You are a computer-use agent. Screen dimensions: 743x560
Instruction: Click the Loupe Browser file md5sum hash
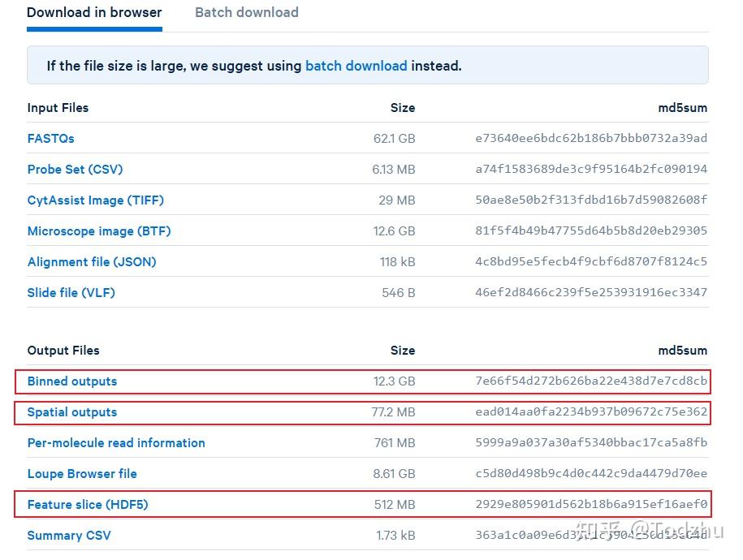(591, 474)
